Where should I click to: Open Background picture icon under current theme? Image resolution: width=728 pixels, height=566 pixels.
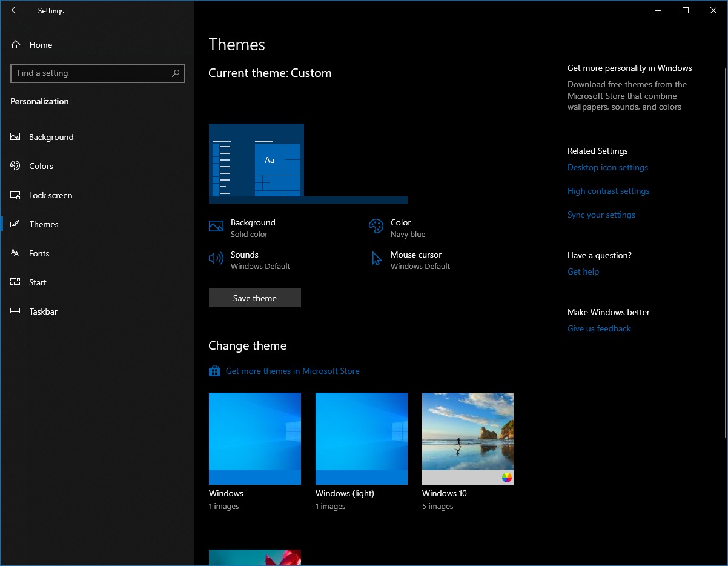pyautogui.click(x=216, y=227)
